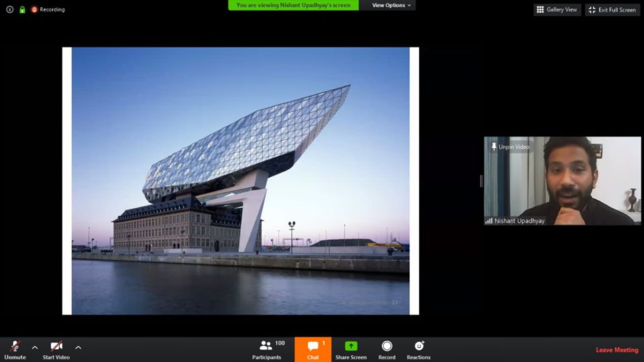Screen dimensions: 644x362
Task: Open the View Options dropdown
Action: [x=391, y=5]
